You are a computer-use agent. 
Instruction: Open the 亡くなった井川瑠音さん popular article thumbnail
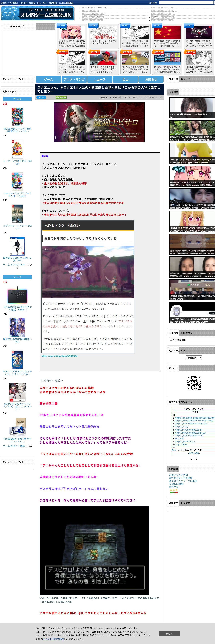click(192, 108)
